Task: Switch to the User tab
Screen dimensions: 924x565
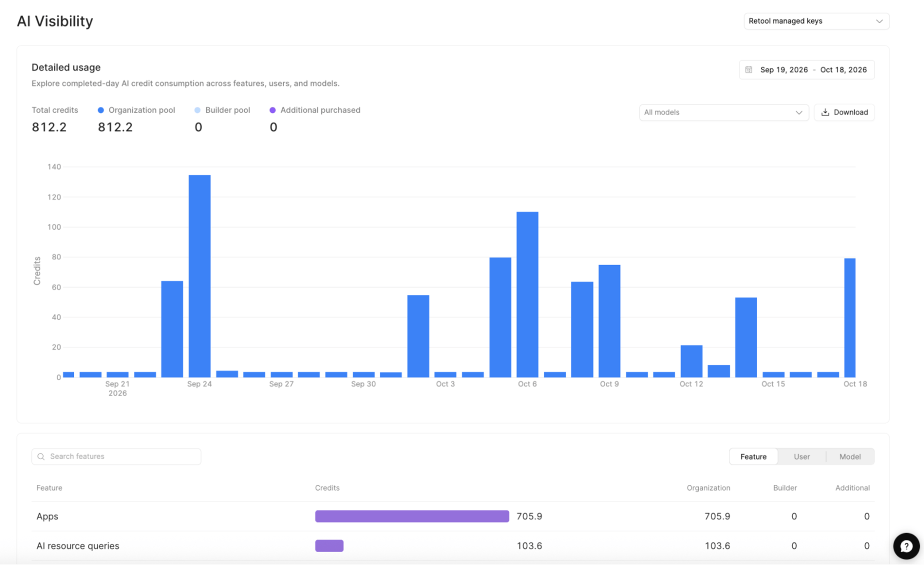Action: pyautogui.click(x=802, y=457)
